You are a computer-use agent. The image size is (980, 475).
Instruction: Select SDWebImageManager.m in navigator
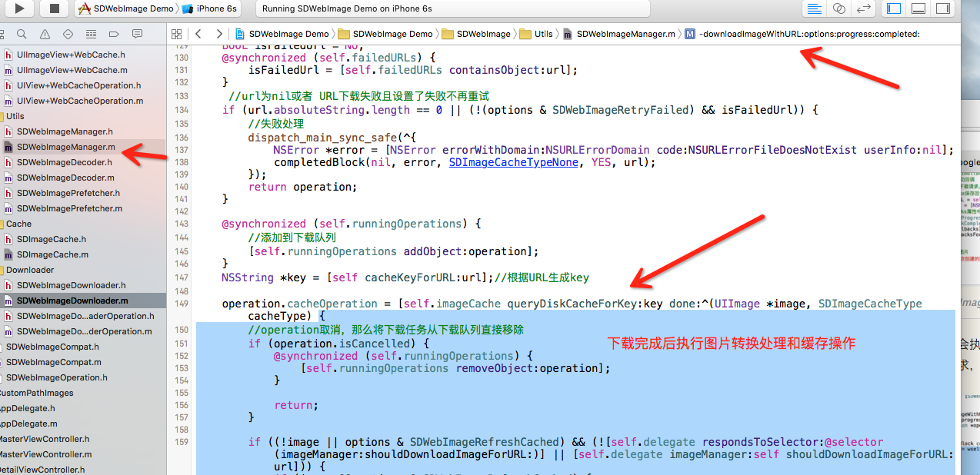[x=65, y=147]
